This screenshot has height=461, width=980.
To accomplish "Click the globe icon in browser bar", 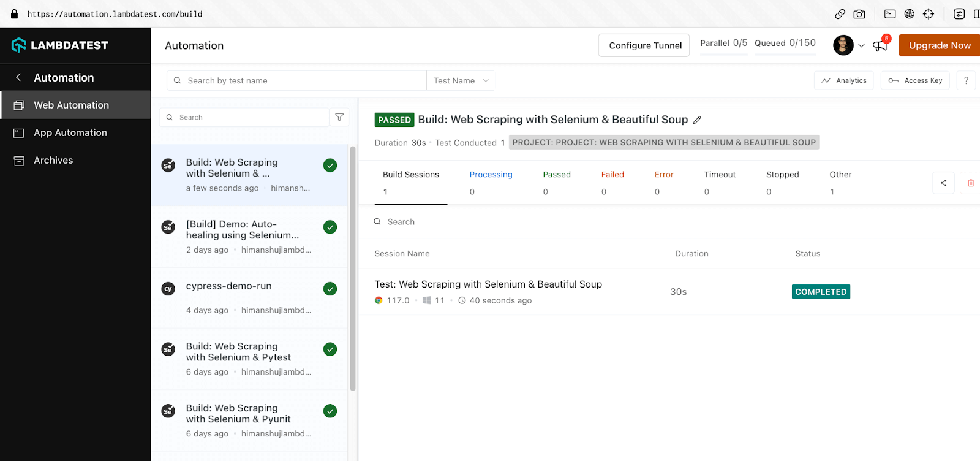I will pyautogui.click(x=910, y=14).
